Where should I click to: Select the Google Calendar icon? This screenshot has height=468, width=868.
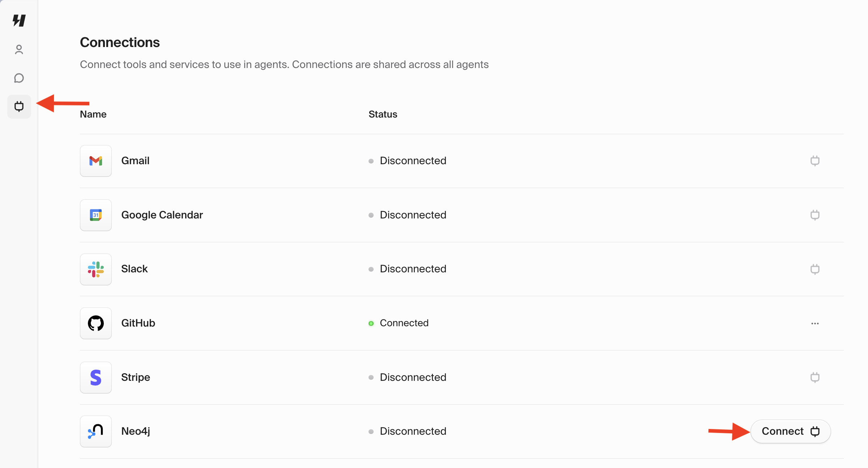[x=95, y=215]
